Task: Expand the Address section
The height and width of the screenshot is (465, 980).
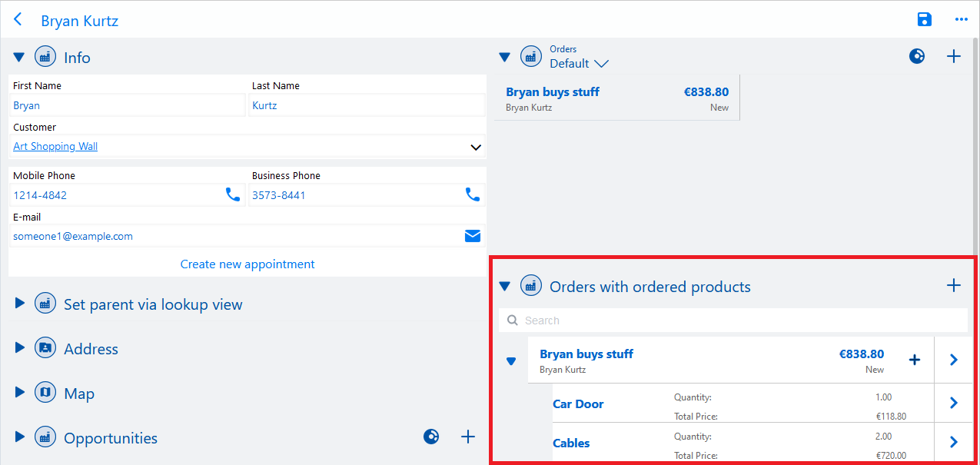Action: point(20,348)
